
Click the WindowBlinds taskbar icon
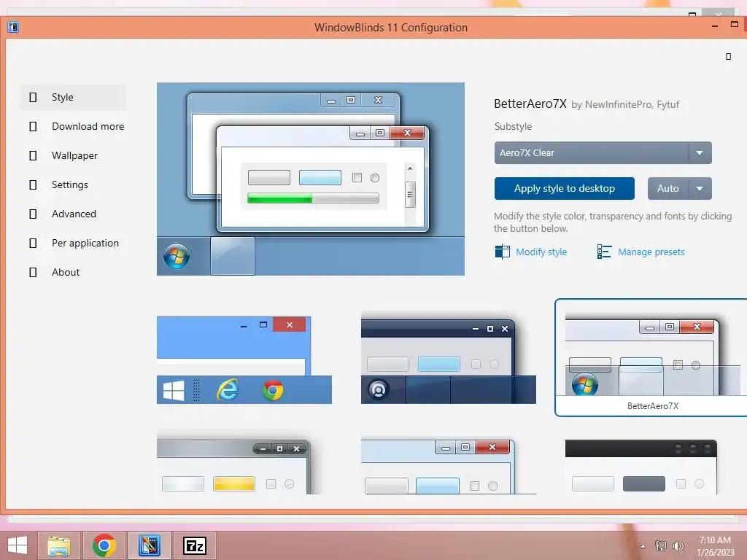point(149,545)
